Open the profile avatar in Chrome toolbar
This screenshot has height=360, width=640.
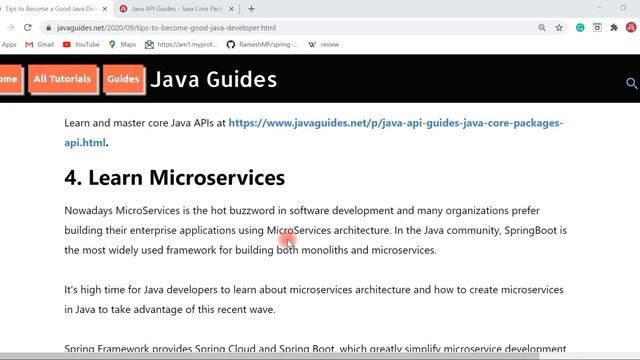[631, 28]
